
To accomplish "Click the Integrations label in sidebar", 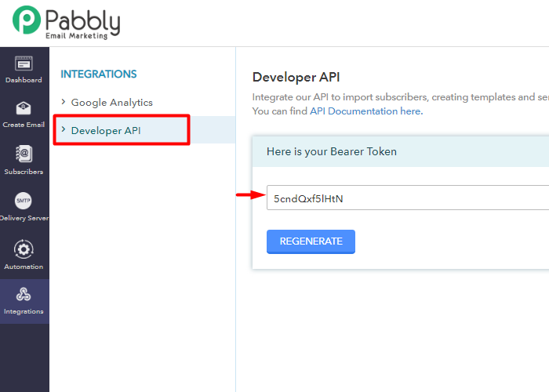I will [x=24, y=311].
